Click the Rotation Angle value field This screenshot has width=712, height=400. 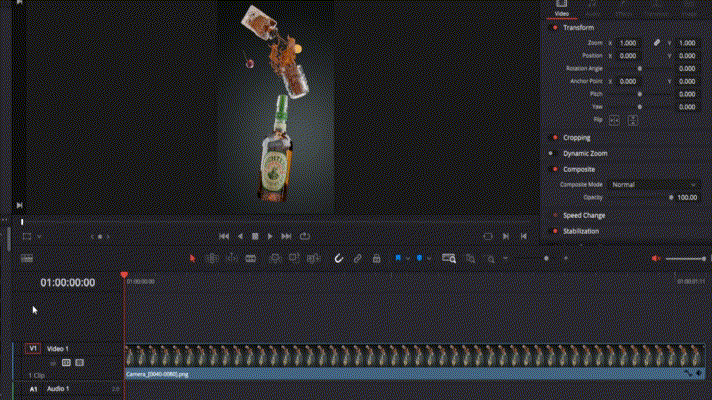pos(687,69)
